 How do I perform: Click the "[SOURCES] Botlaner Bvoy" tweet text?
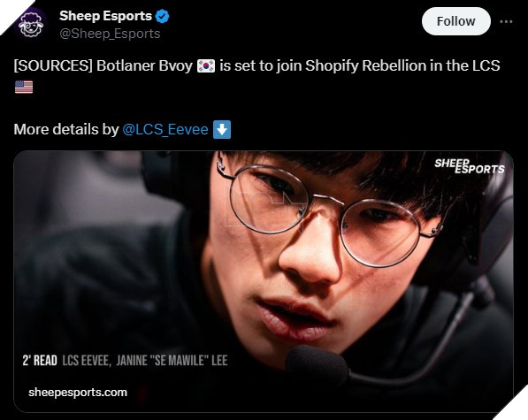(103, 65)
